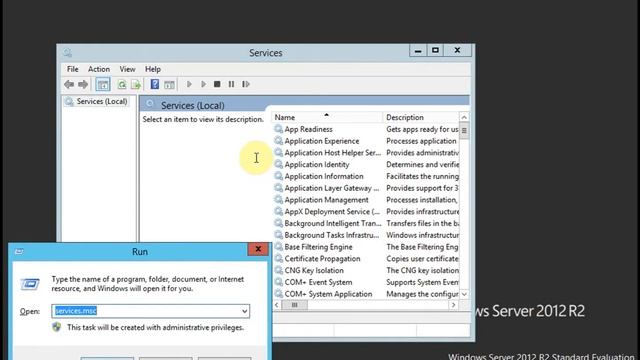Screen dimensions: 640x360
Task: Sort by the Name column header
Action: 327,117
